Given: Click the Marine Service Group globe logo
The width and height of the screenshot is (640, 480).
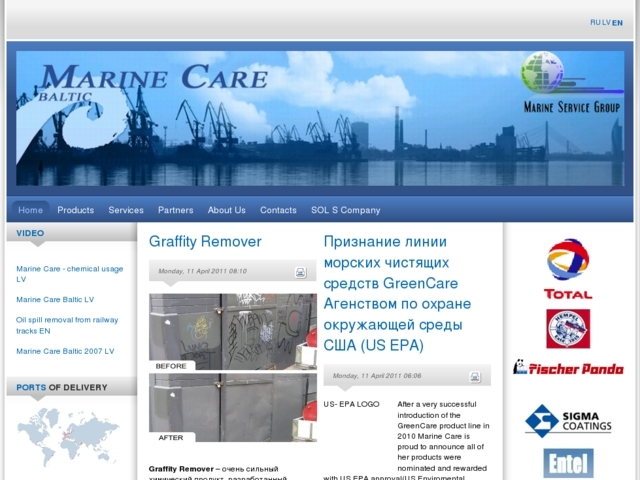Looking at the screenshot, I should (571, 83).
